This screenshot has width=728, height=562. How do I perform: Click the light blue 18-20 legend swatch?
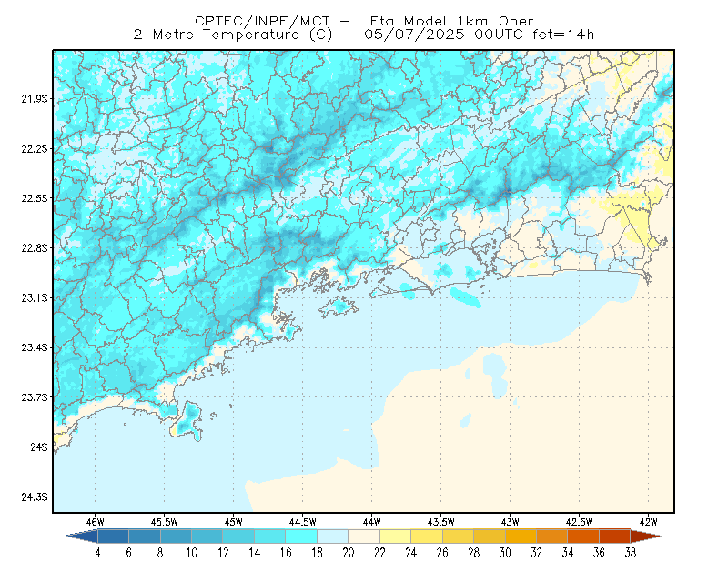332,536
